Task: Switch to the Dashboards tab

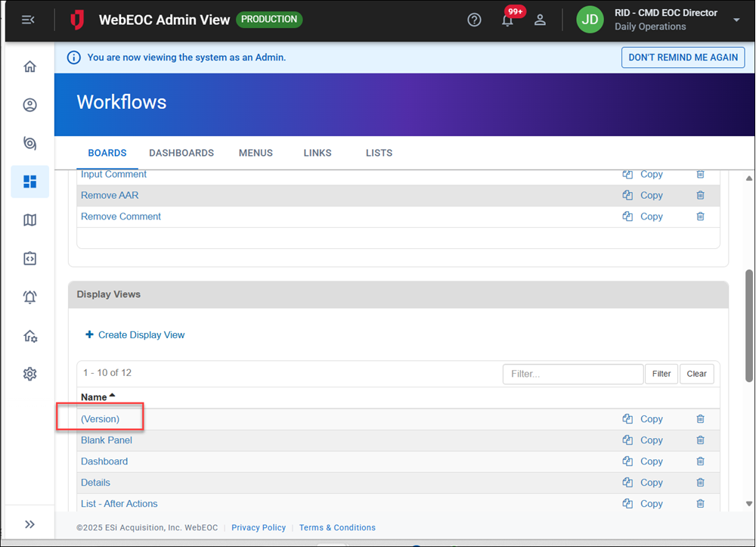Action: click(181, 153)
